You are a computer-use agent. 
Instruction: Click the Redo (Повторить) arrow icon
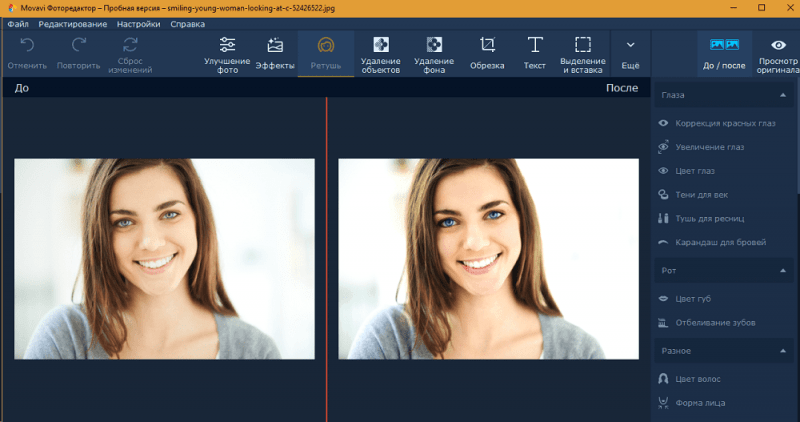(79, 45)
